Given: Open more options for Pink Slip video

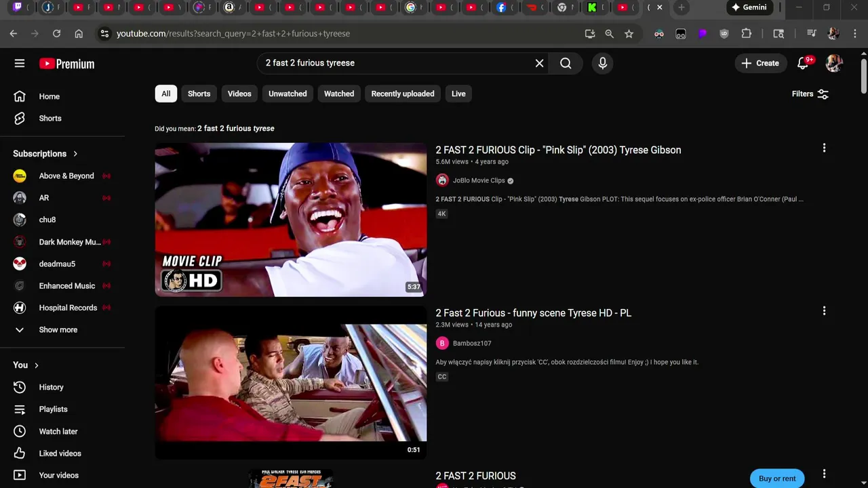Looking at the screenshot, I should (824, 148).
